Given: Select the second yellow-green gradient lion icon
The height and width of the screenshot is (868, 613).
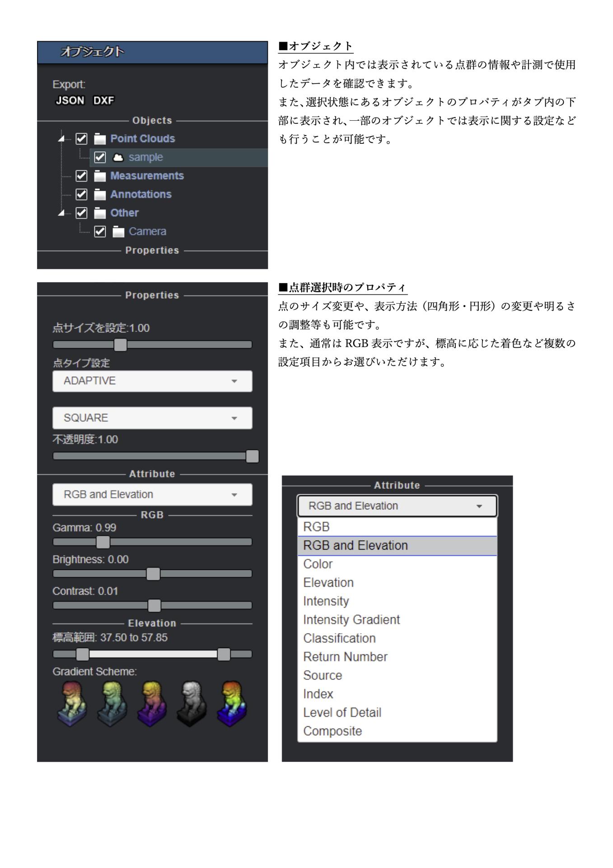Looking at the screenshot, I should point(112,703).
